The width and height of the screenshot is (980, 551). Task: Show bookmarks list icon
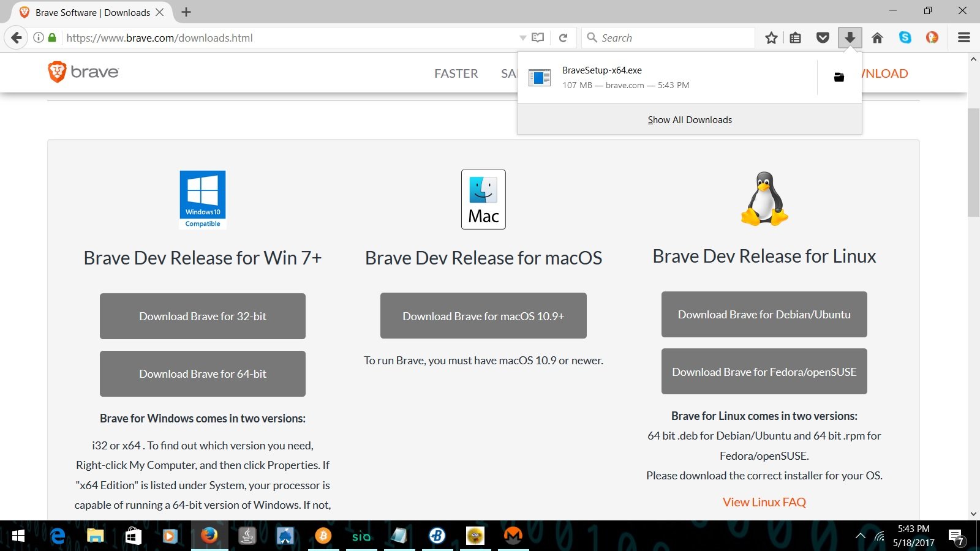[x=795, y=38]
